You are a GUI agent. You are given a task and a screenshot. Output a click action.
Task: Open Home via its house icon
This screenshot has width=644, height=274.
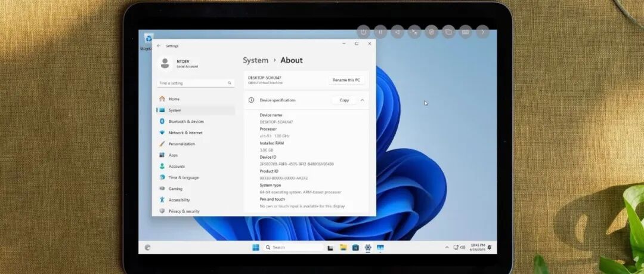coord(162,99)
